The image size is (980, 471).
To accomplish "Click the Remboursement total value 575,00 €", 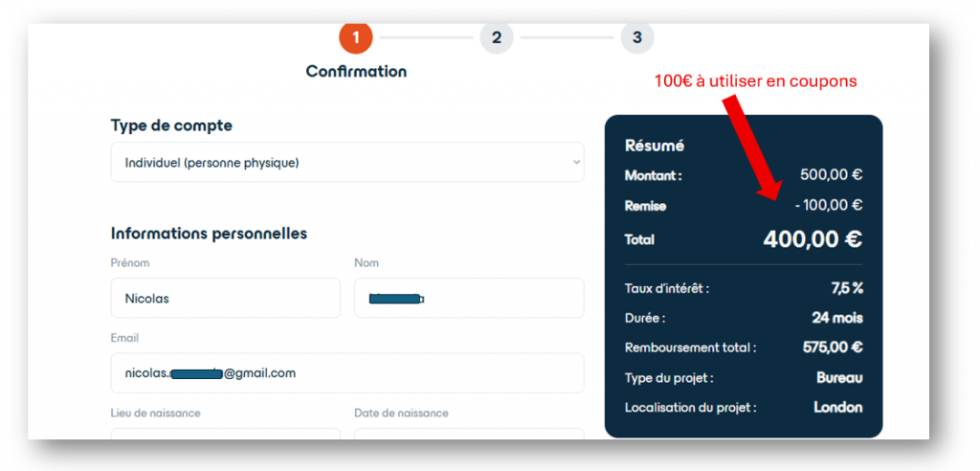I will pos(833,348).
